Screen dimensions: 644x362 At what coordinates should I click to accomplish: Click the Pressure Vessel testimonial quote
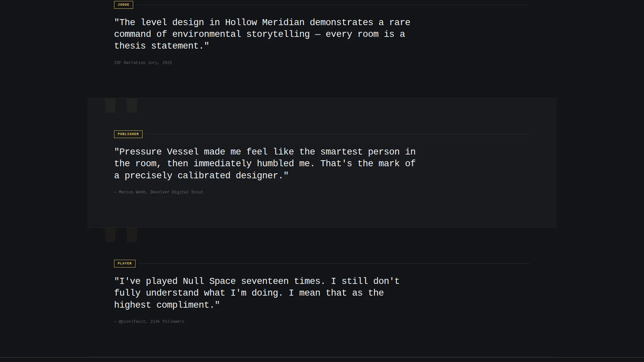pos(265,164)
